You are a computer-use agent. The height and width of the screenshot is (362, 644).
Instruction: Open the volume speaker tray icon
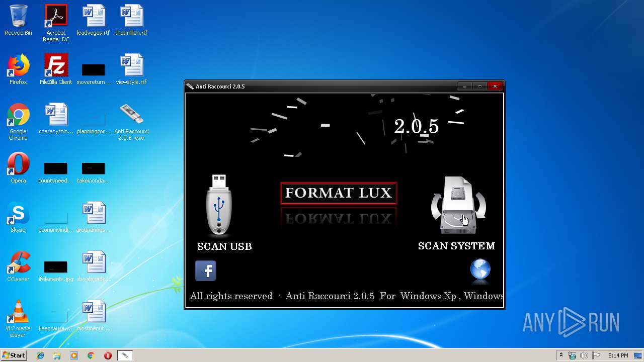584,355
